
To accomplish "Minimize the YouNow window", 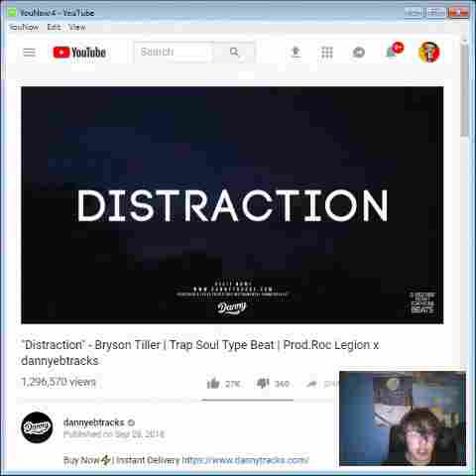I will (415, 13).
